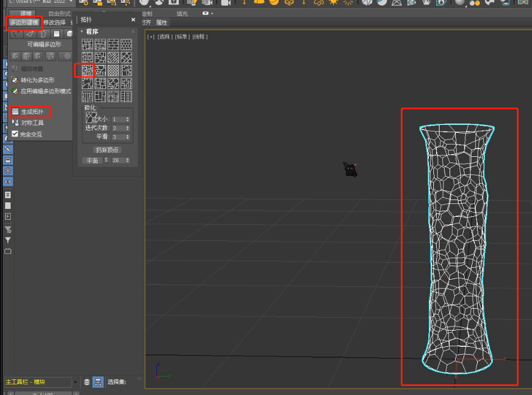Image resolution: width=532 pixels, height=395 pixels.
Task: Click the 平面 button
Action: 92,160
